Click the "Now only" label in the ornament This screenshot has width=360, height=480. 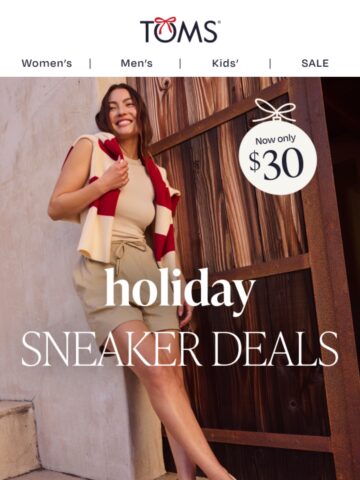pos(275,140)
